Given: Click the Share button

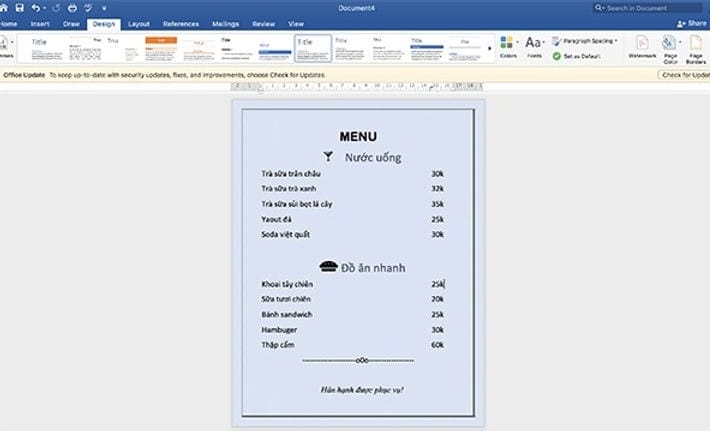Looking at the screenshot, I should click(692, 24).
